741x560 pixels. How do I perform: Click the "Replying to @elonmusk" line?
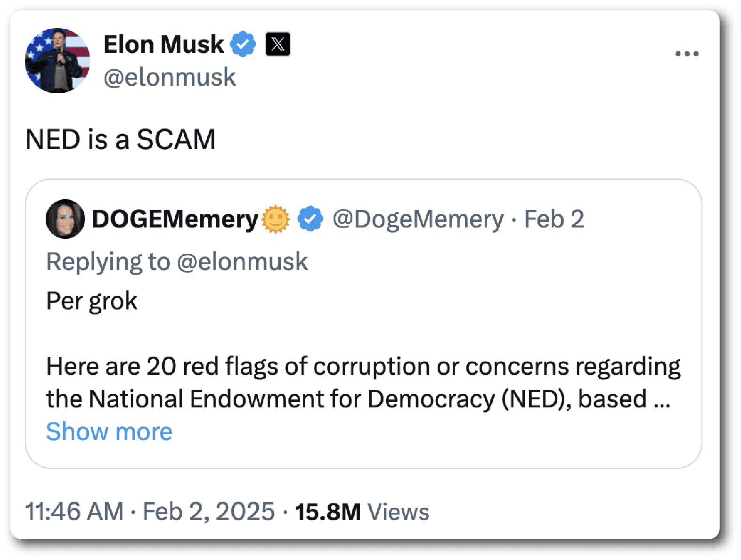pos(177,261)
